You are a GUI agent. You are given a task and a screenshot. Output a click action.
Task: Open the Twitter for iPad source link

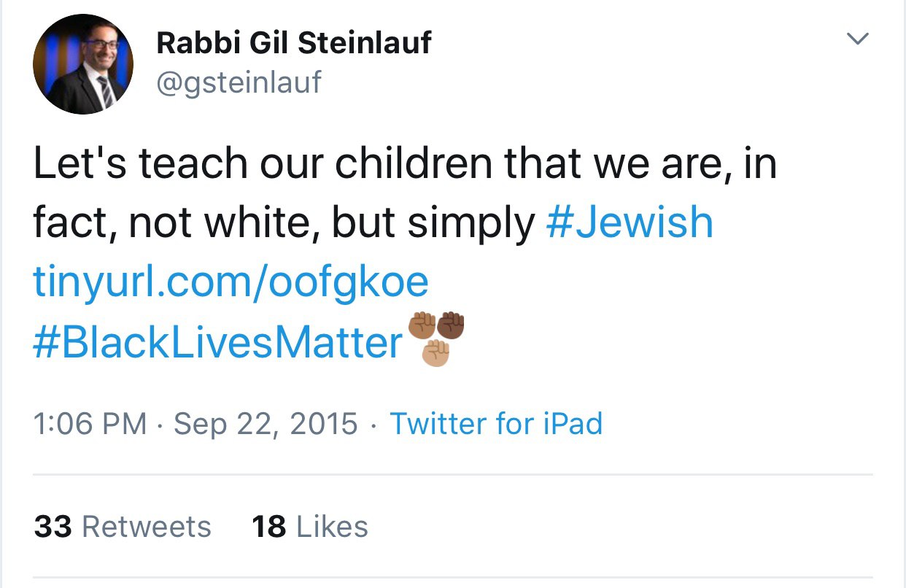pos(497,423)
